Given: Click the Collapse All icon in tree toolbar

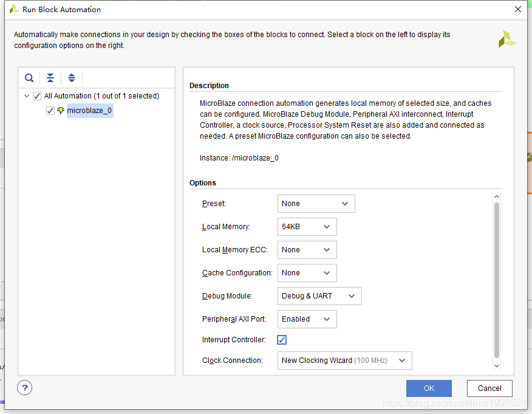Looking at the screenshot, I should click(x=50, y=78).
